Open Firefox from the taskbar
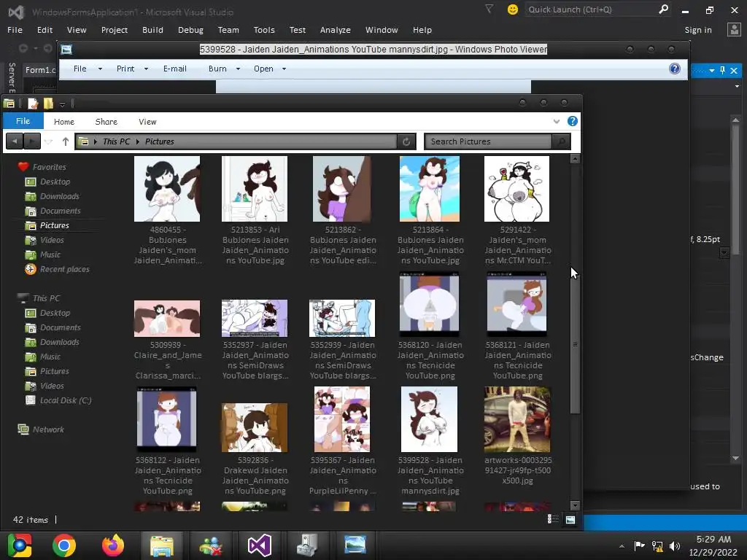 [x=113, y=545]
